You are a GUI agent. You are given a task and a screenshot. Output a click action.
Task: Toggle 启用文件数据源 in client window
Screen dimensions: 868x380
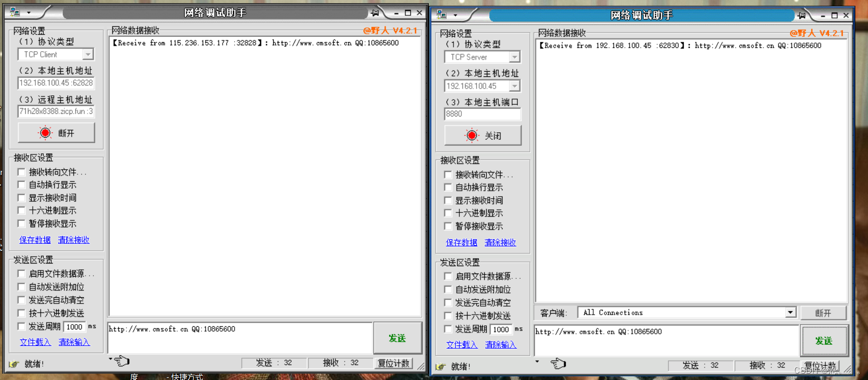click(22, 274)
